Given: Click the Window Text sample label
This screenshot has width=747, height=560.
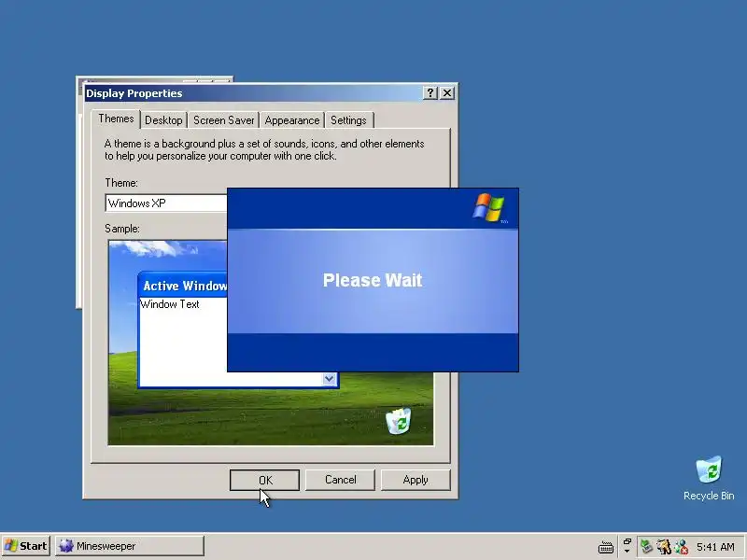Looking at the screenshot, I should pos(170,304).
